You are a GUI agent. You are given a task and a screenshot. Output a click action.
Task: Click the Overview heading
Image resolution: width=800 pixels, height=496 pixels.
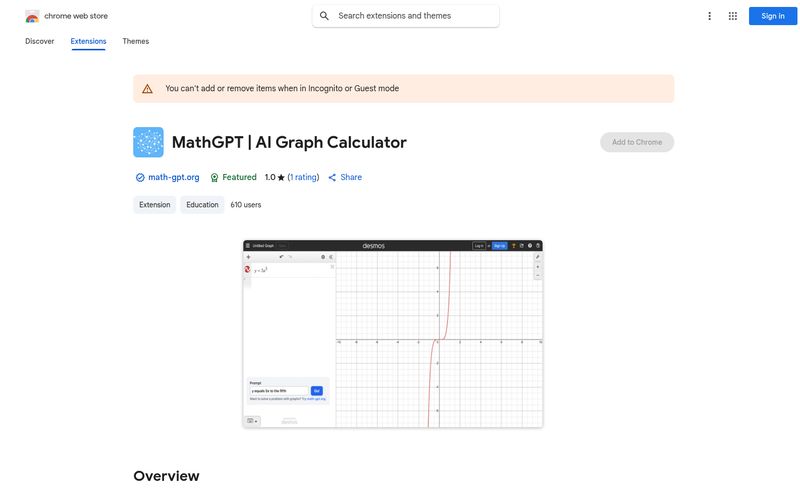(x=166, y=476)
